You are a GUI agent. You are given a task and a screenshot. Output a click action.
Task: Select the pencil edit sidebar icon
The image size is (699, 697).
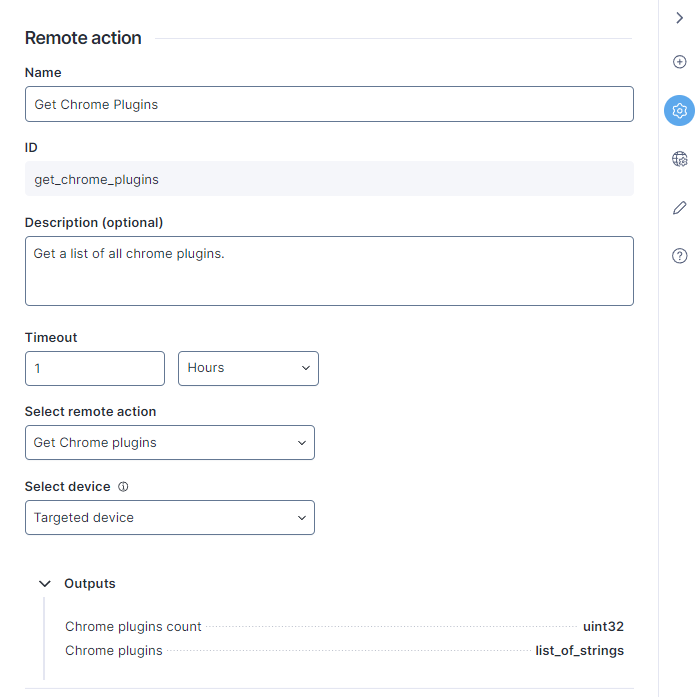coord(679,208)
